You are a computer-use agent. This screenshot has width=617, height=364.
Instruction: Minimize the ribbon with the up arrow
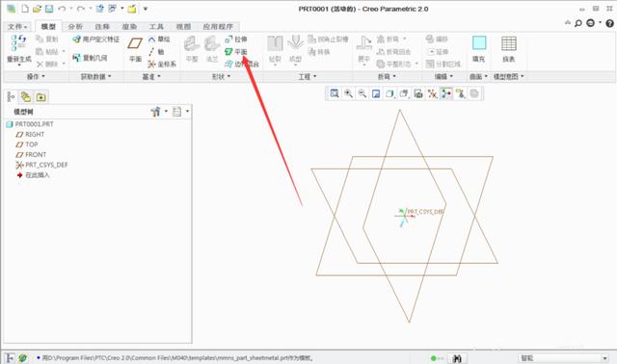(568, 23)
